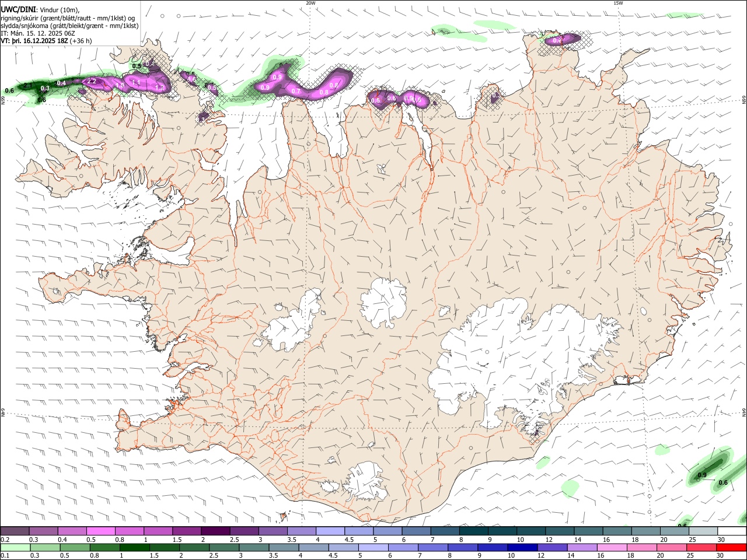The width and height of the screenshot is (747, 560).
Task: Pick the light violet 14 swatch in rain legend
Action: pos(582,548)
